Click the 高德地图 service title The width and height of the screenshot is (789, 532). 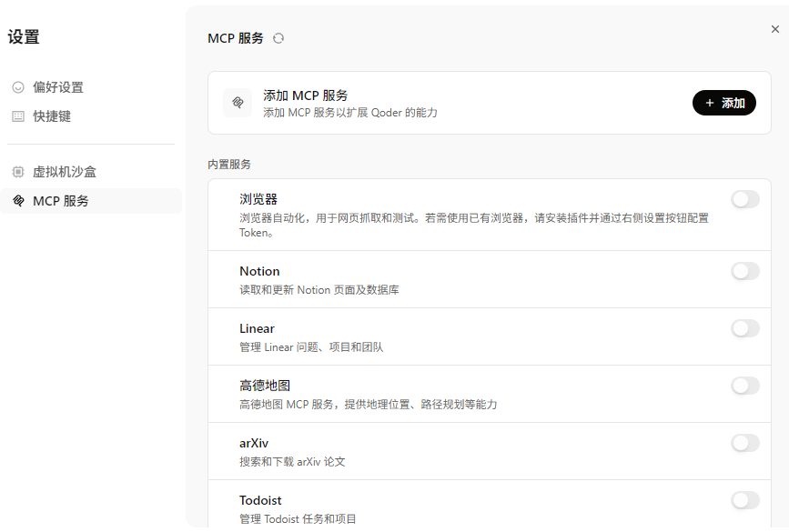click(x=265, y=386)
